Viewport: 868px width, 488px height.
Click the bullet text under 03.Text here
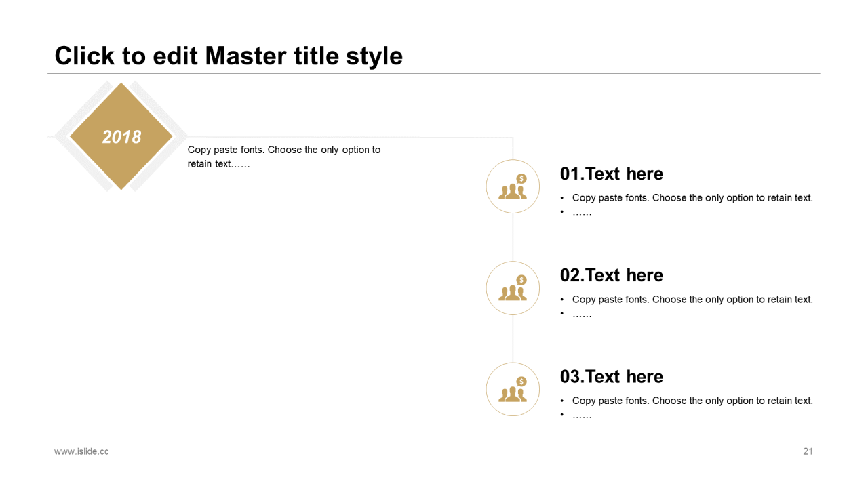[692, 401]
